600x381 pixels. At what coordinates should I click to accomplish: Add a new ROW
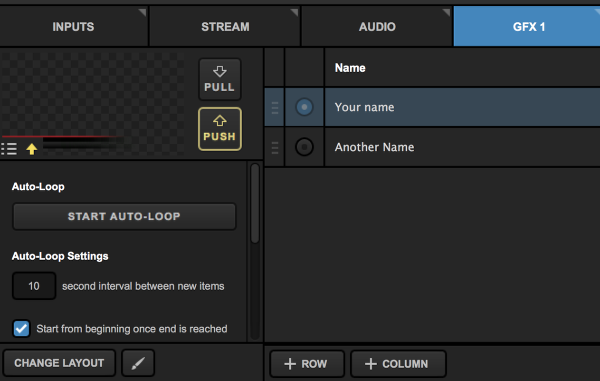tap(307, 363)
